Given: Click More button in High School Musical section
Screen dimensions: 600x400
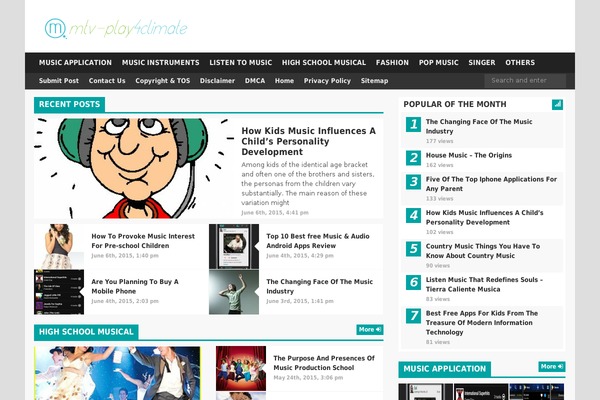Looking at the screenshot, I should tap(370, 330).
